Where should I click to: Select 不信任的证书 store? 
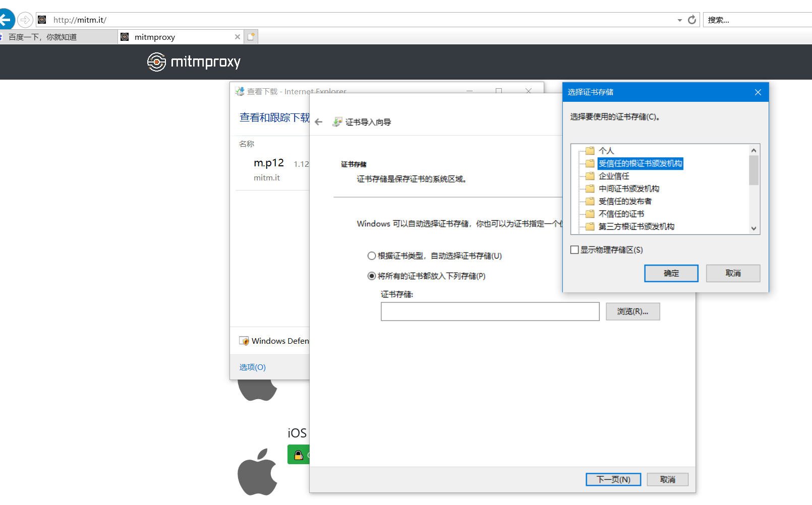[621, 214]
